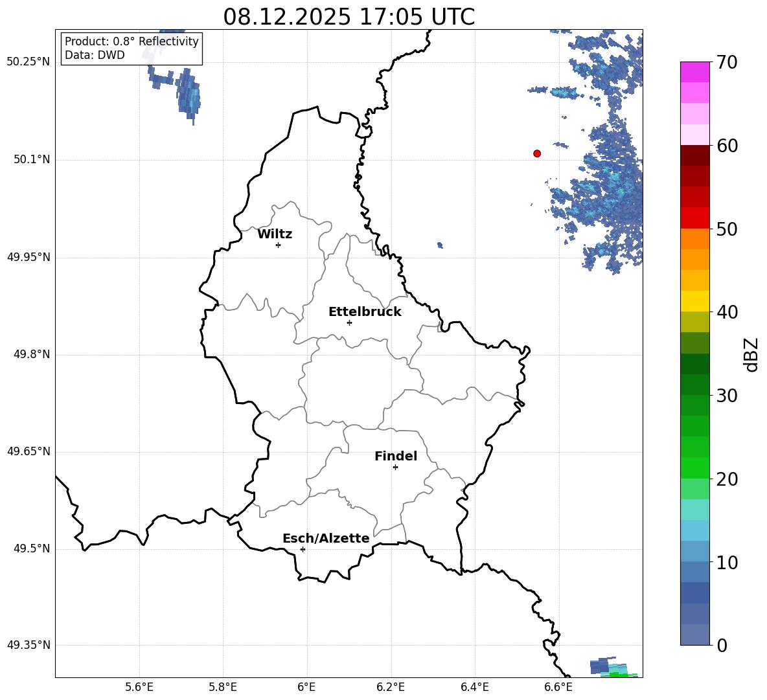The image size is (767, 700).
Task: Click the 5.6°E longitude label
Action: click(x=139, y=687)
